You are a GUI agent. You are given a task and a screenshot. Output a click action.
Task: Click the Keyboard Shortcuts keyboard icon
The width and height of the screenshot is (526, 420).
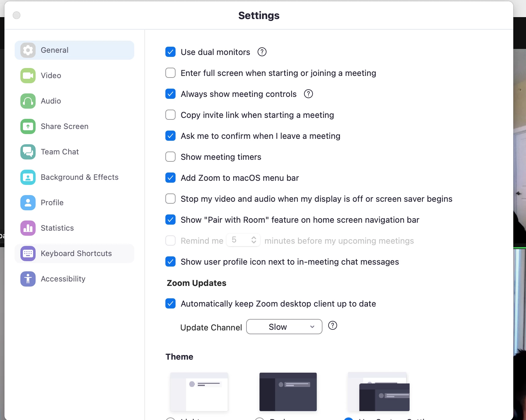(x=28, y=254)
